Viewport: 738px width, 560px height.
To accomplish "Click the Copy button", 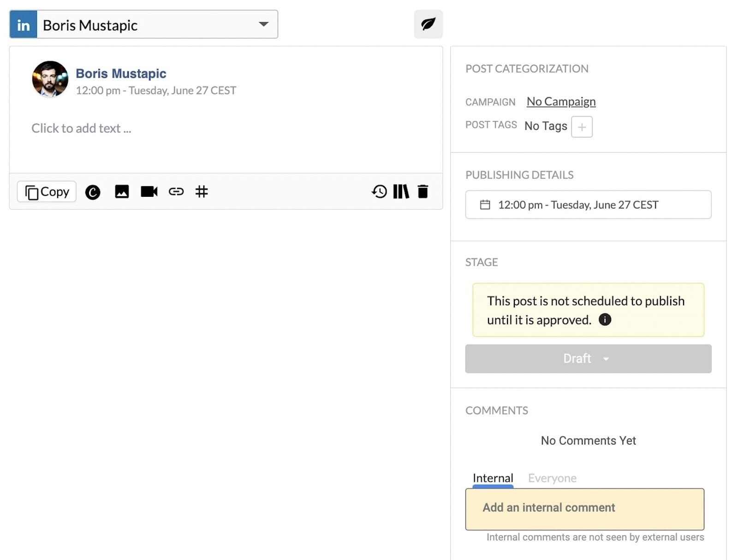I will pos(46,191).
